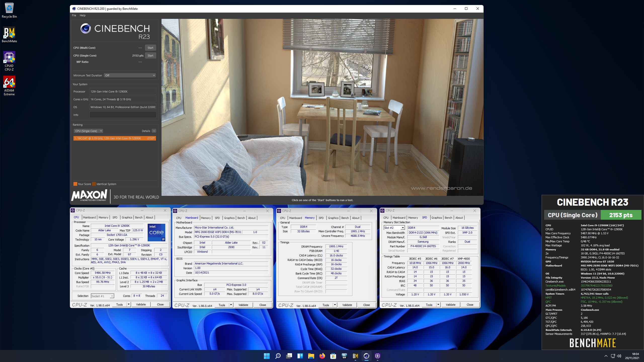
Task: Open the HWiNFO icon on the taskbar
Action: click(344, 356)
